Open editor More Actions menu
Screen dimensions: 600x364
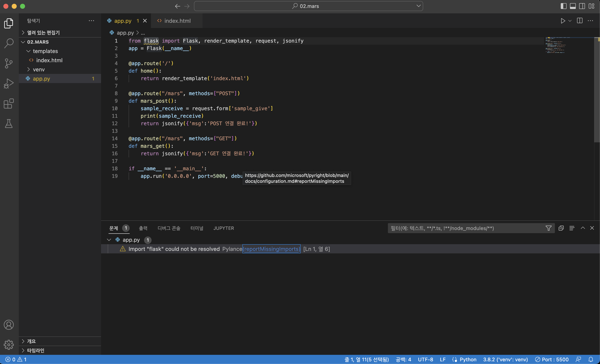(591, 21)
